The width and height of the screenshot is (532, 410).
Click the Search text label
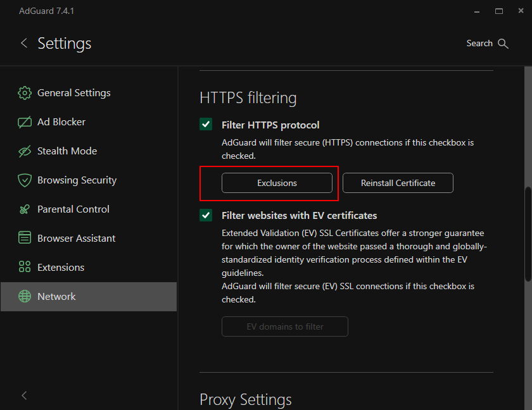point(479,44)
